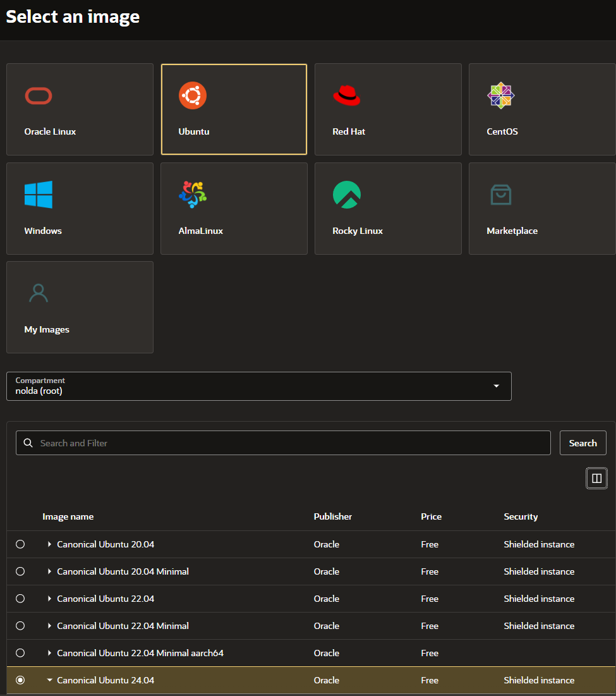Click the Price column header

point(431,516)
